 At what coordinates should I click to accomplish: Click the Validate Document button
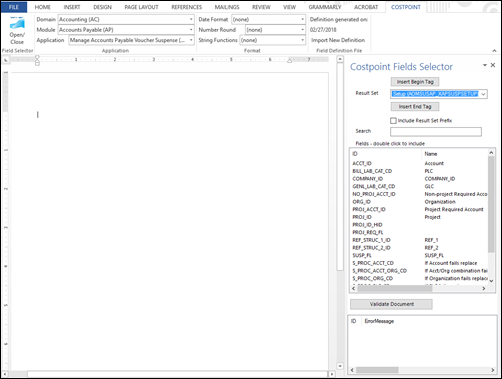391,304
